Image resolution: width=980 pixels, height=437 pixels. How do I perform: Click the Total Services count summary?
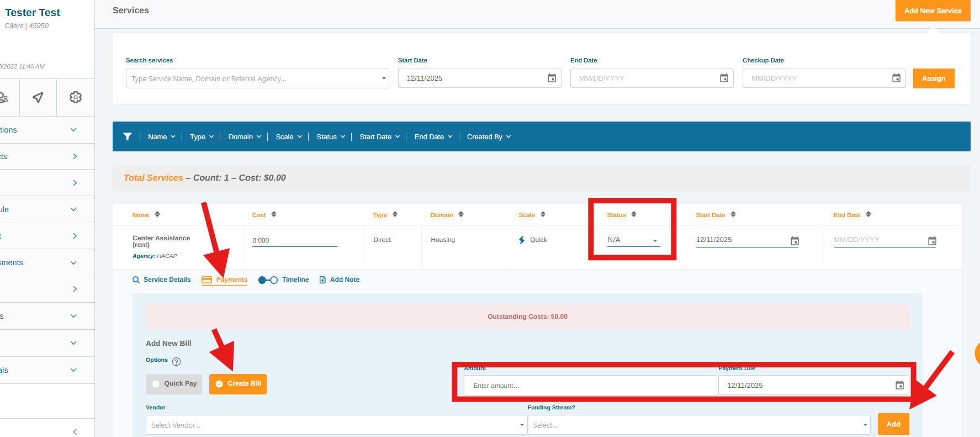pos(205,178)
